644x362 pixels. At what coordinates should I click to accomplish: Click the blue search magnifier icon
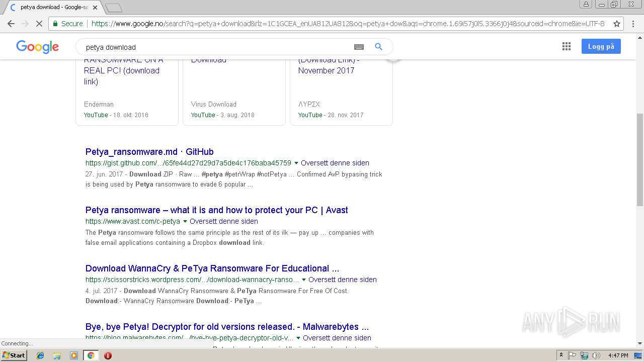(379, 47)
